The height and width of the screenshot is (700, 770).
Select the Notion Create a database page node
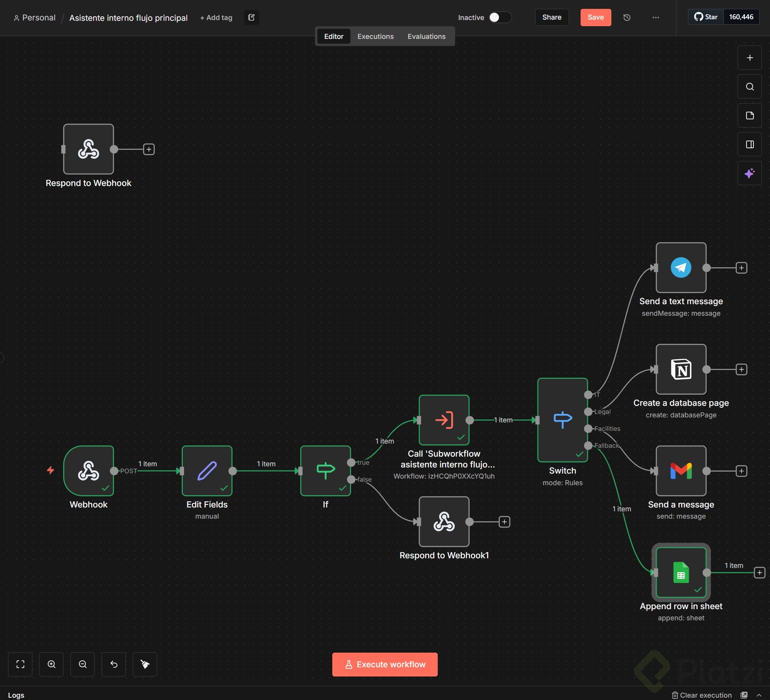(x=681, y=369)
